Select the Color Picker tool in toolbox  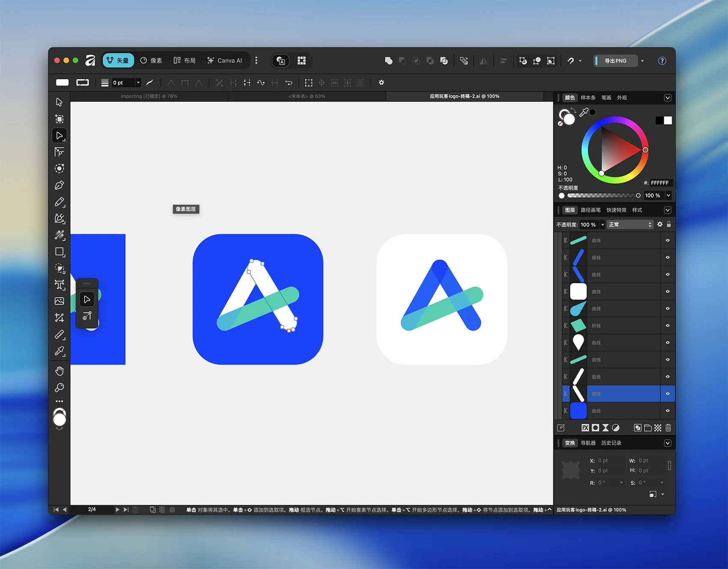click(x=60, y=351)
